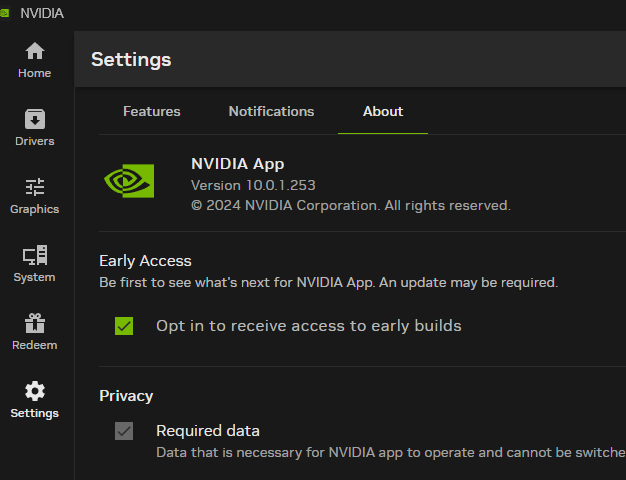This screenshot has height=480, width=626.
Task: Select the About tab
Action: point(383,111)
